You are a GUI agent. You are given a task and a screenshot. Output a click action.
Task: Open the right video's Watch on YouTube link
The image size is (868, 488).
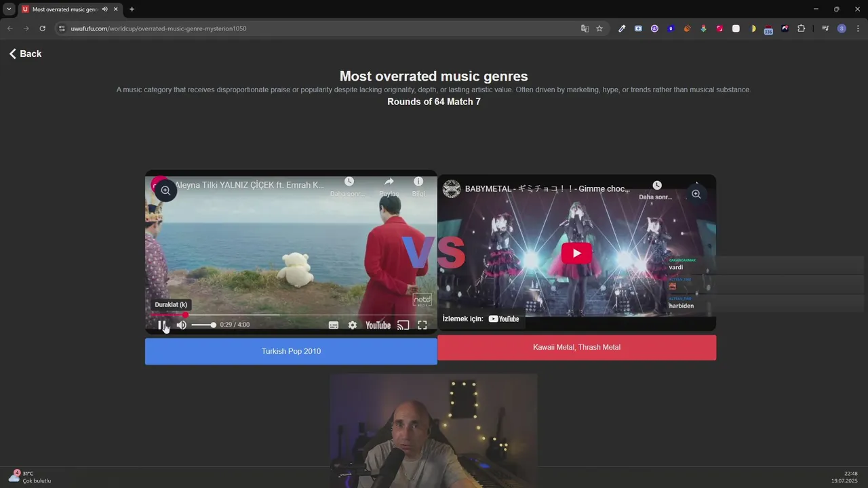coord(481,319)
